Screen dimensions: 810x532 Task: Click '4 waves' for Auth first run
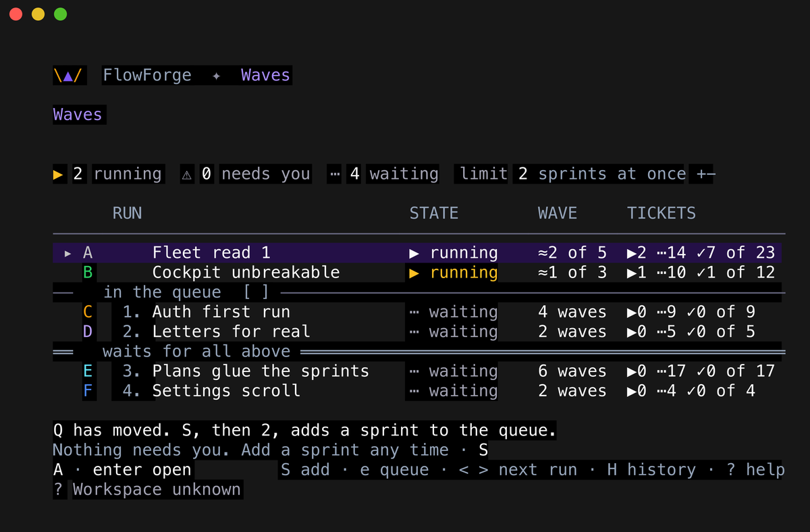[572, 312]
